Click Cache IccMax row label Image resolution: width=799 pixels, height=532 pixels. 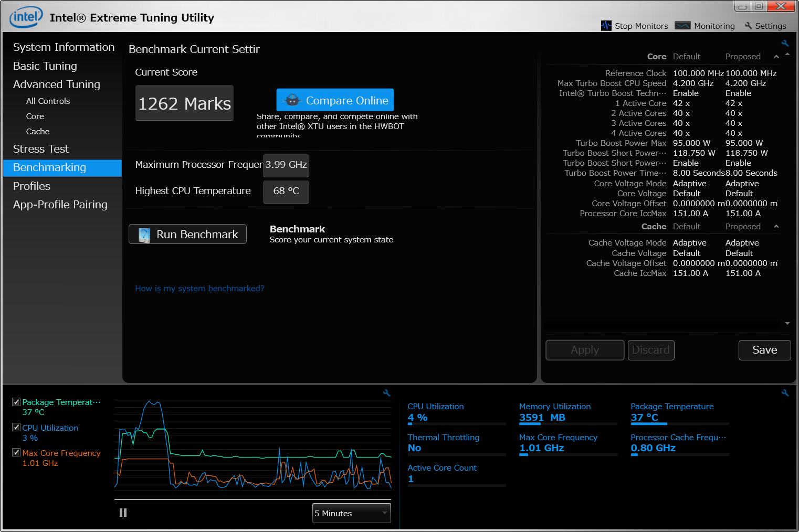[x=640, y=273]
